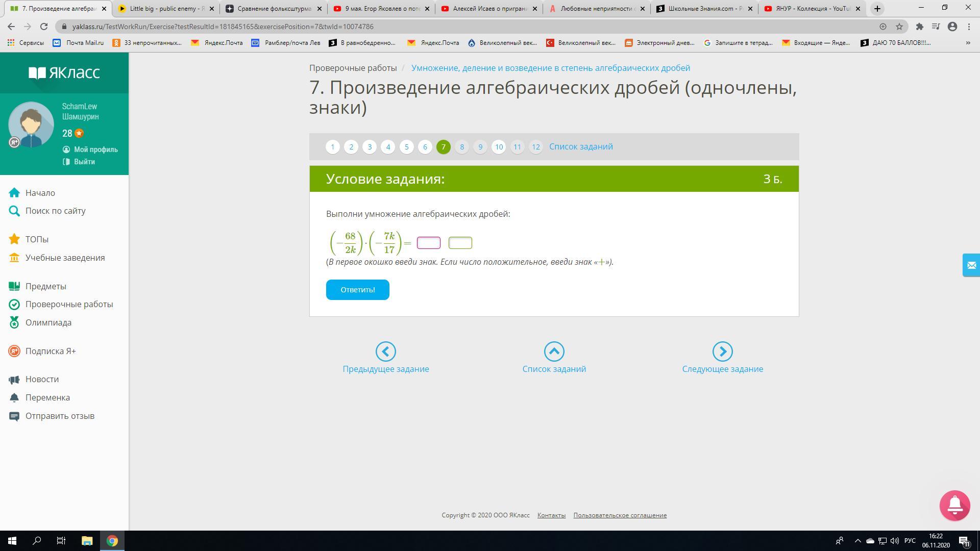The width and height of the screenshot is (980, 551).
Task: Click the Previous task arrow icon
Action: point(385,352)
